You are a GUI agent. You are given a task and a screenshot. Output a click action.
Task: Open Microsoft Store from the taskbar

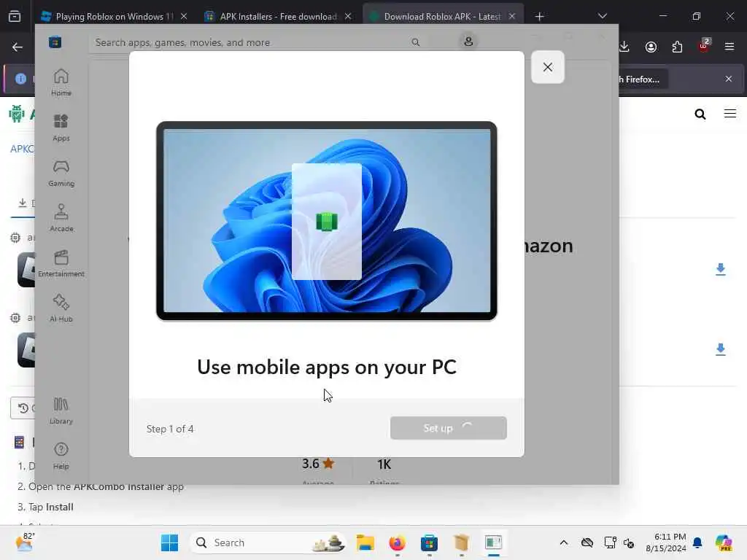click(x=429, y=542)
